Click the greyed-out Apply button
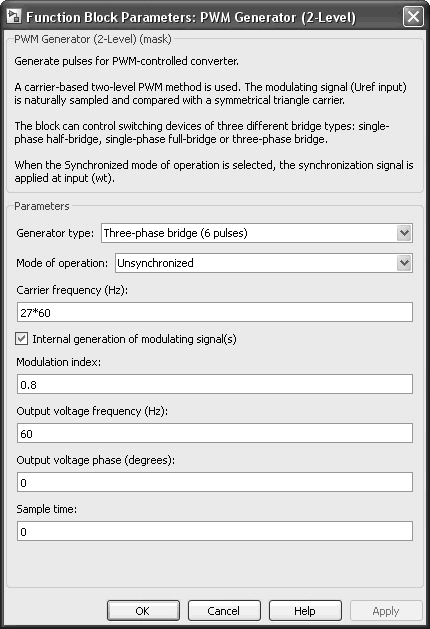 click(386, 611)
